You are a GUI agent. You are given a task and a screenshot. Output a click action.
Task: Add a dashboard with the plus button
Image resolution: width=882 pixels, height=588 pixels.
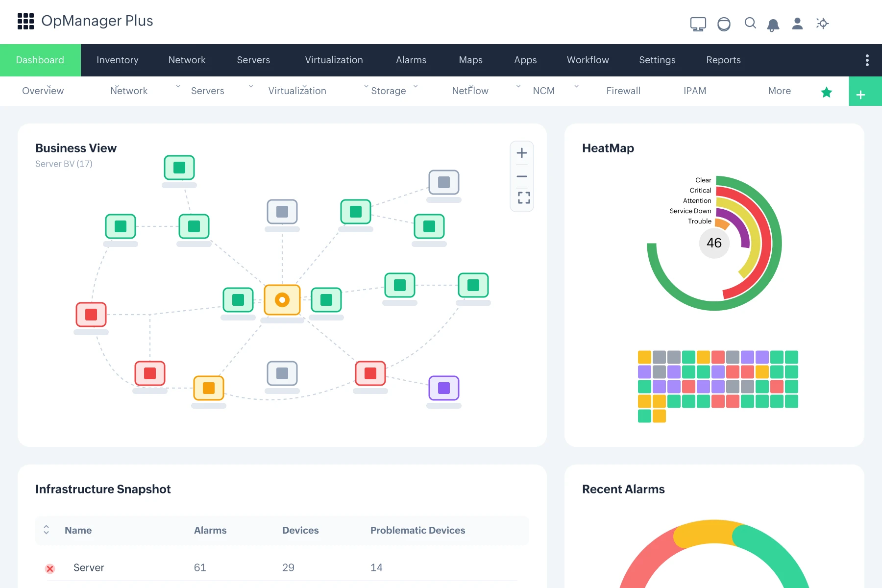tap(865, 91)
